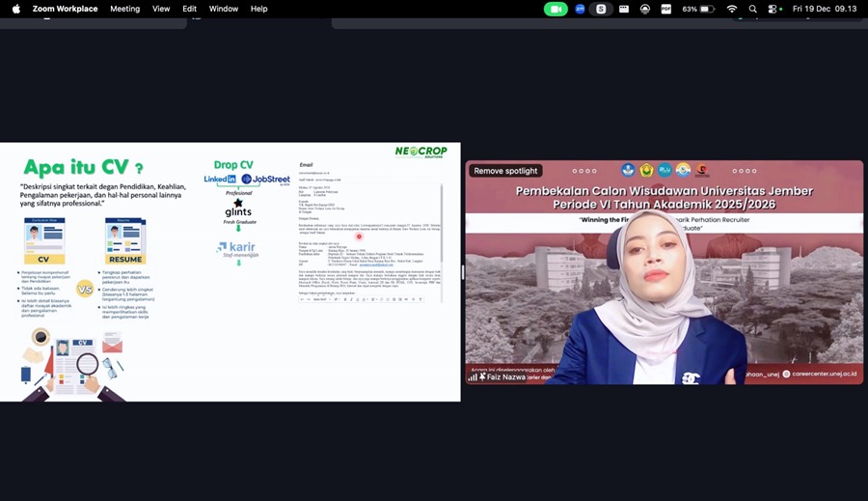This screenshot has width=868, height=501.
Task: Open the Wi-Fi status icon
Action: click(731, 9)
